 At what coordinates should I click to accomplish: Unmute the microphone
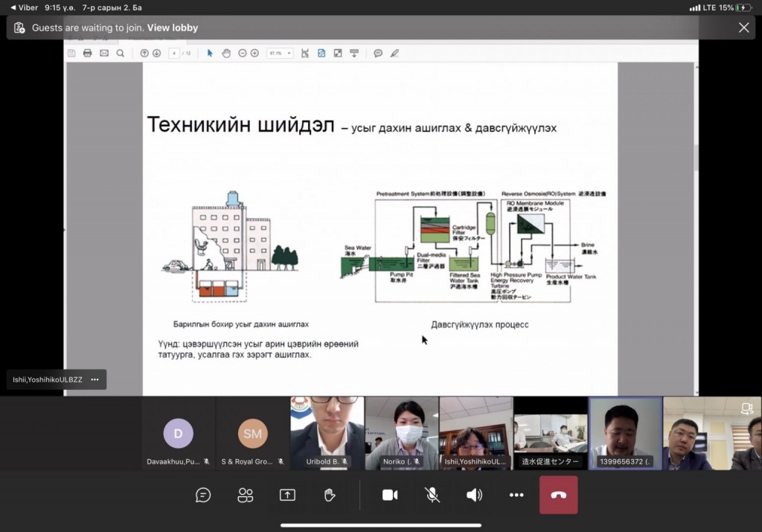432,496
